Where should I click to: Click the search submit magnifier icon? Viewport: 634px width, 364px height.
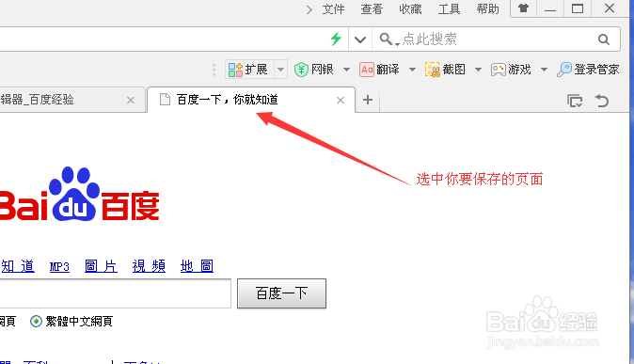point(604,40)
